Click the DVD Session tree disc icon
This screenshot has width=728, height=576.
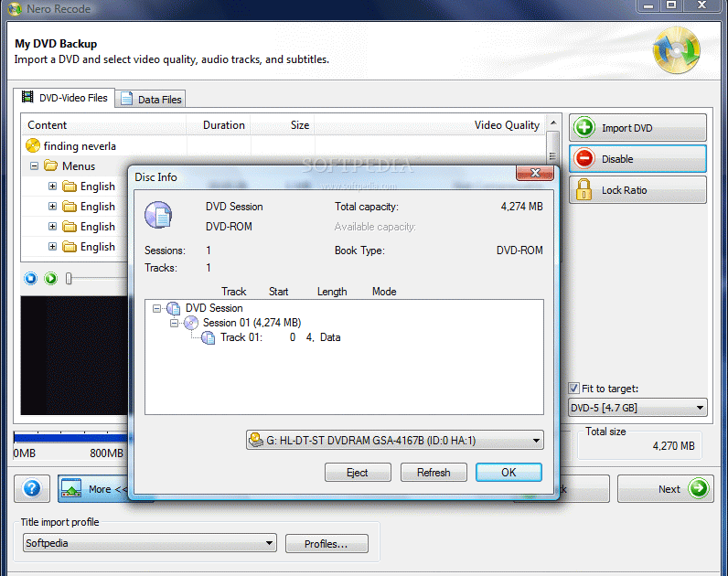173,308
